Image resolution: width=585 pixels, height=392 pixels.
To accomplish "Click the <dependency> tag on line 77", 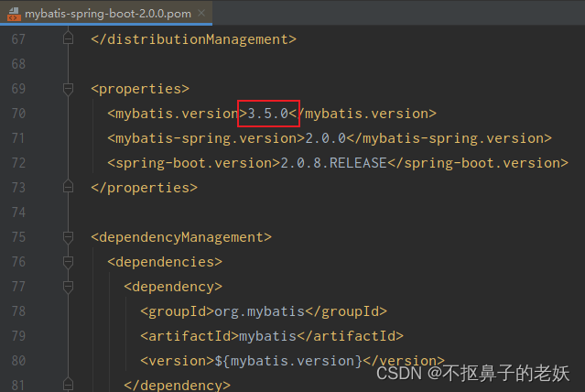I will pos(173,287).
